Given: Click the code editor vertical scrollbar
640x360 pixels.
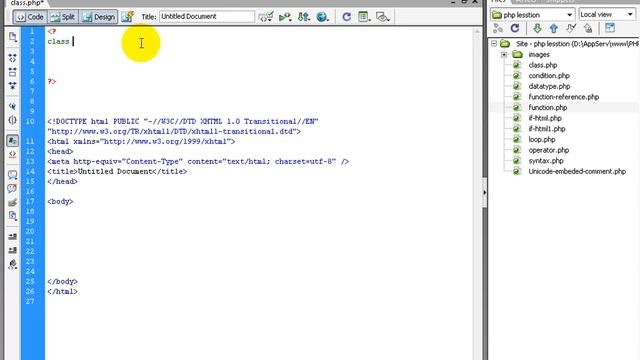Looking at the screenshot, I should click(476, 194).
